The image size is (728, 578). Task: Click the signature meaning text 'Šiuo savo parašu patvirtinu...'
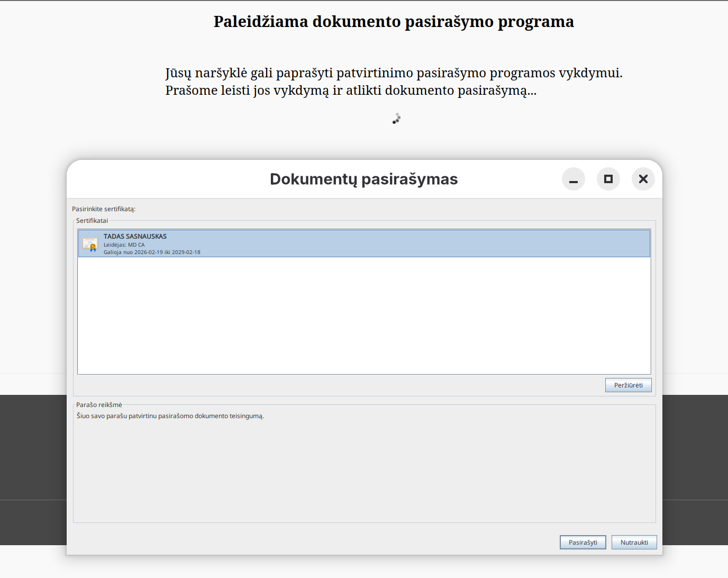170,416
